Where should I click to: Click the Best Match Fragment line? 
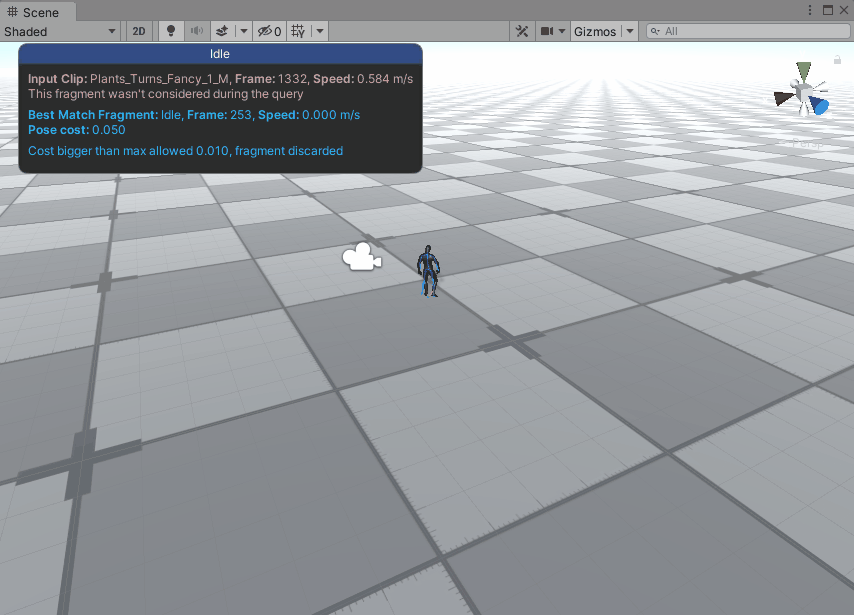194,115
